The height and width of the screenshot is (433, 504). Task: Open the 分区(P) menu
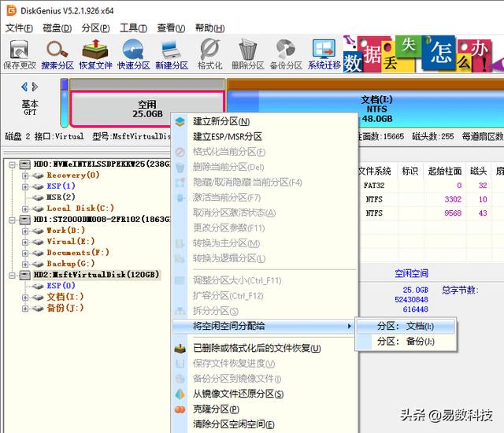[x=95, y=28]
